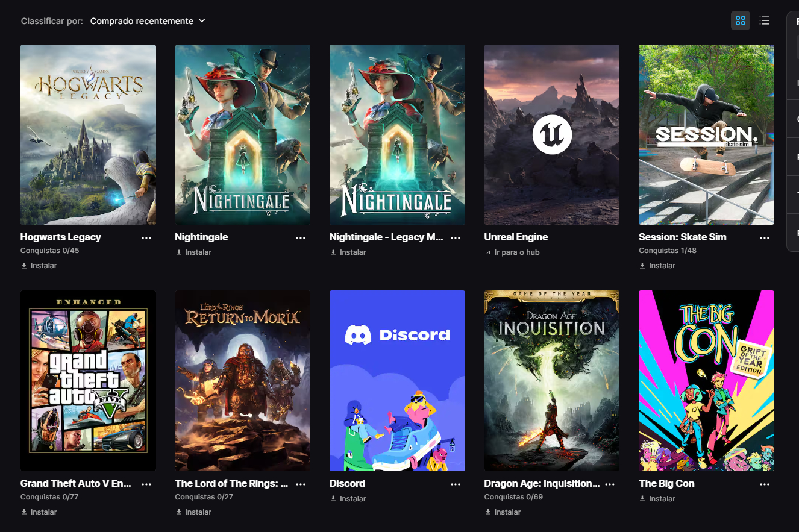Screen dimensions: 799x532
Task: Click 'Conquistas 0/77' under Grand Theft Auto
Action: click(49, 497)
